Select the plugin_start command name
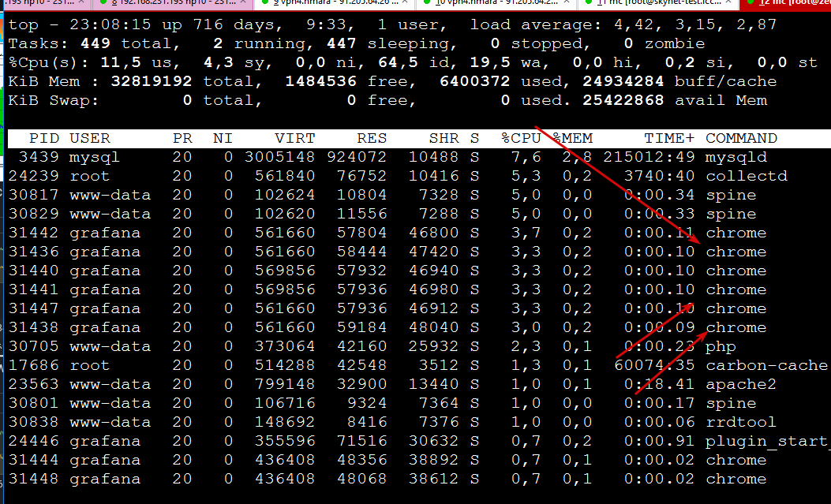 pos(768,442)
